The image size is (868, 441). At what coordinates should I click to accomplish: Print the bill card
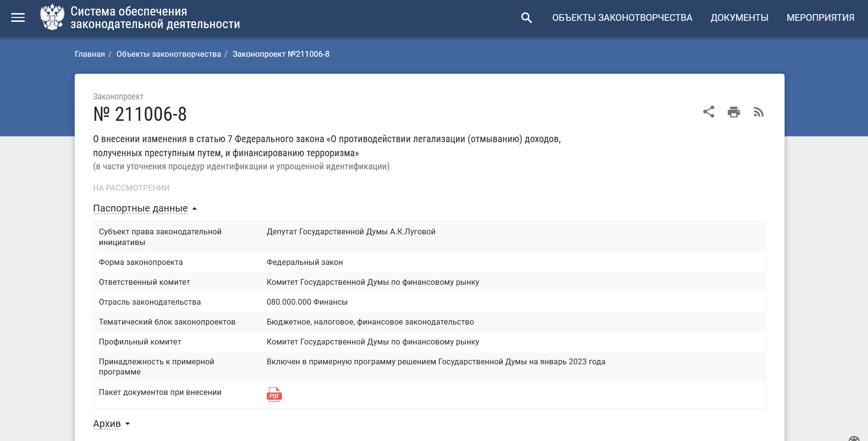click(x=734, y=112)
